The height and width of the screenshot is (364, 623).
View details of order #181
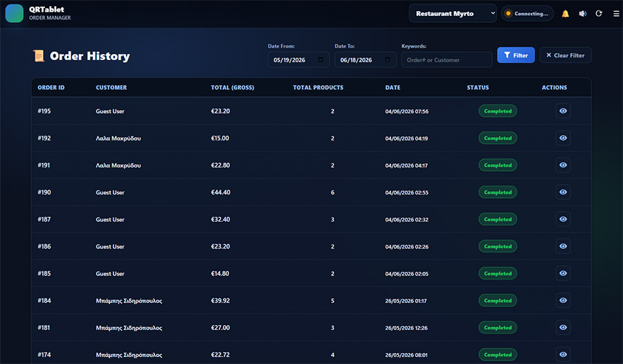[x=563, y=327]
